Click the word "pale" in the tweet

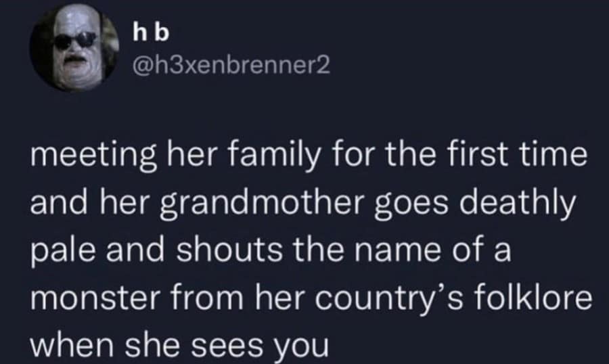[x=56, y=250]
